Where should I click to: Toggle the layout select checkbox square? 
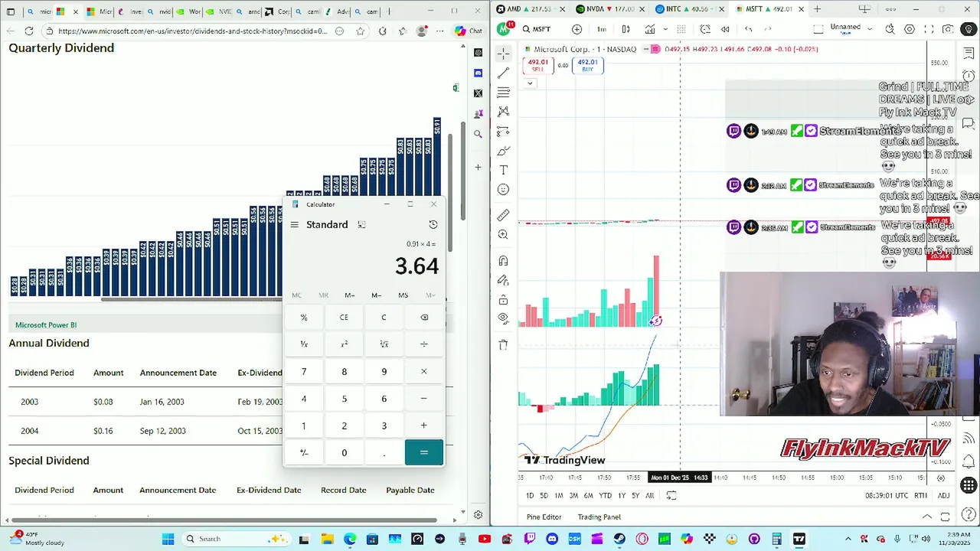(x=818, y=29)
